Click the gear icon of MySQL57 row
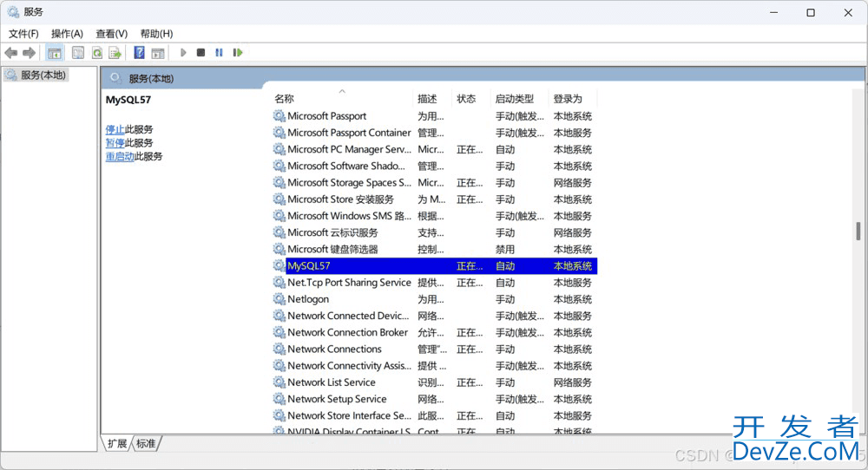This screenshot has height=470, width=868. click(x=279, y=266)
